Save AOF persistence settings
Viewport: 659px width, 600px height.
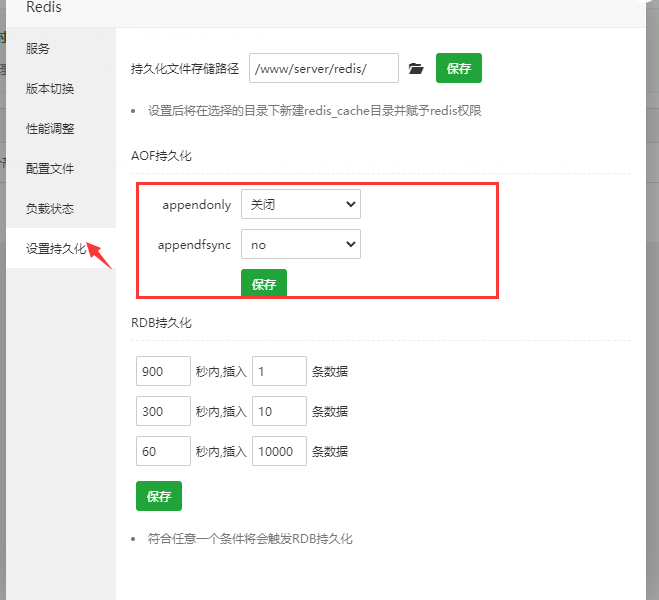coord(264,284)
